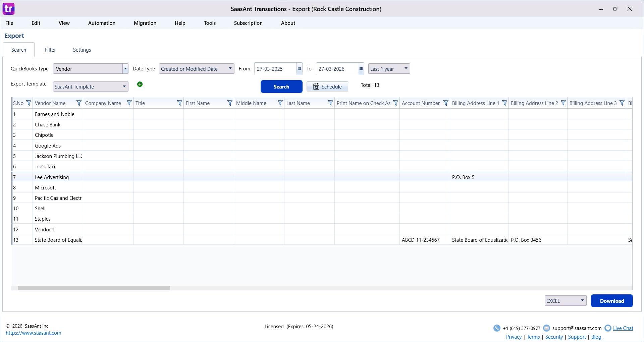Viewport: 644px width, 342px height.
Task: Open the View menu
Action: click(64, 23)
